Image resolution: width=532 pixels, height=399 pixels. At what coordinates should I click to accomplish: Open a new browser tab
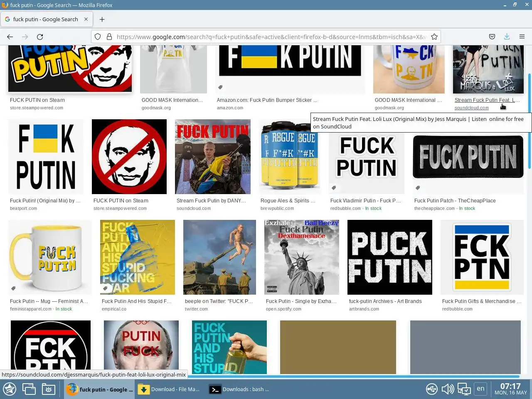pyautogui.click(x=102, y=19)
